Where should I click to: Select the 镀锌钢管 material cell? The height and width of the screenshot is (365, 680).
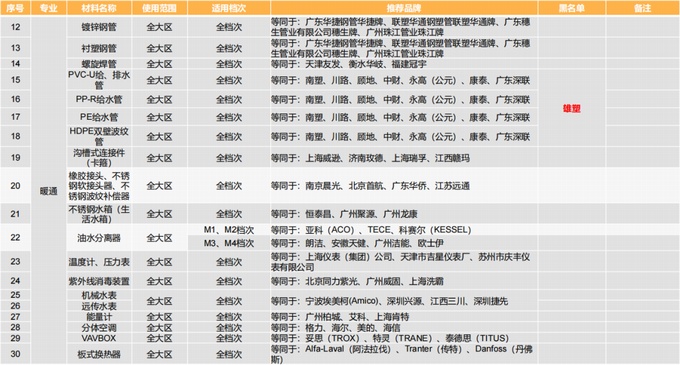(99, 27)
